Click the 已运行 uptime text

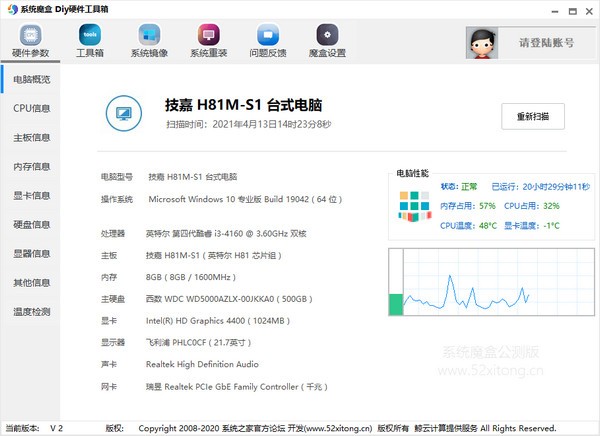(541, 187)
